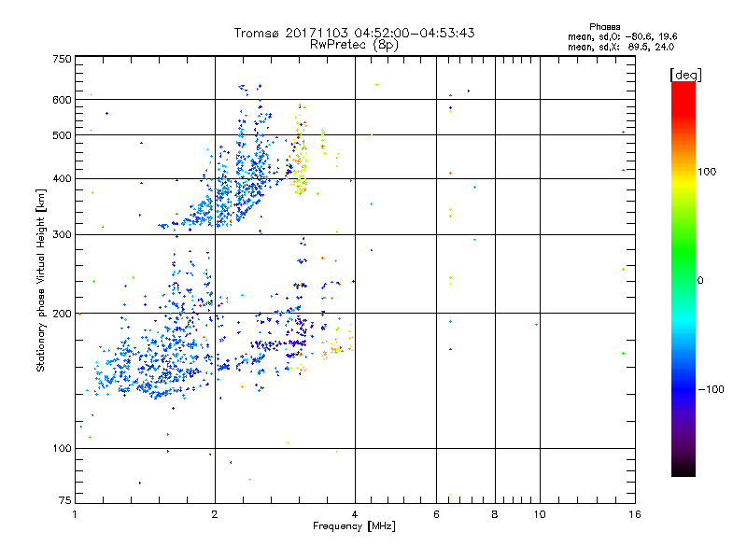Click the Stationary phase Virtual Height axis label

click(41, 280)
